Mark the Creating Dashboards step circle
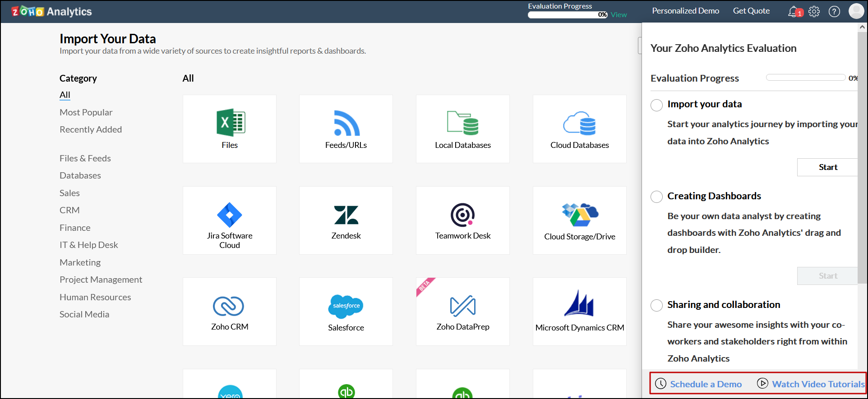This screenshot has height=399, width=868. pyautogui.click(x=656, y=197)
